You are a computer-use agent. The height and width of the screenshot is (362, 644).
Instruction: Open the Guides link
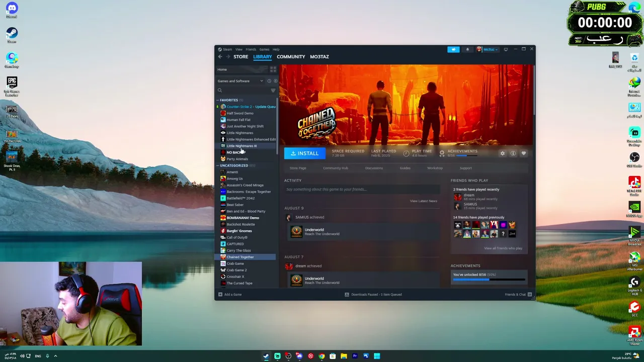405,168
